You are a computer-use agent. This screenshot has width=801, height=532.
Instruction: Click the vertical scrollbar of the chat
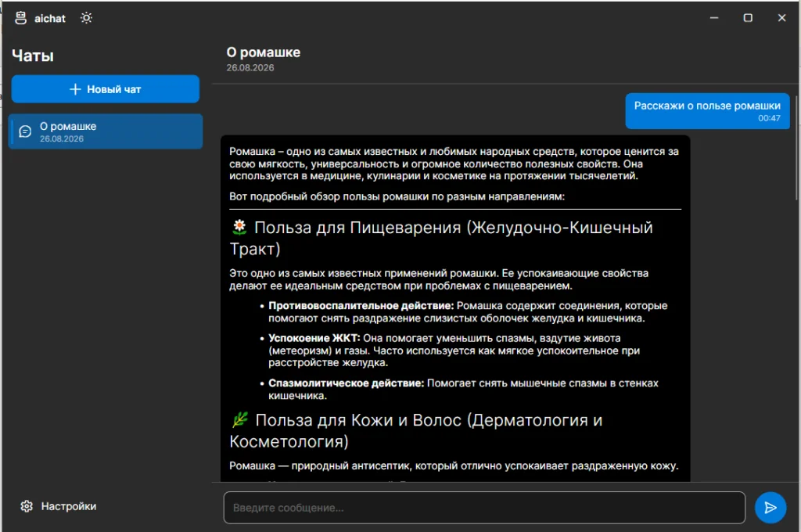pos(796,146)
